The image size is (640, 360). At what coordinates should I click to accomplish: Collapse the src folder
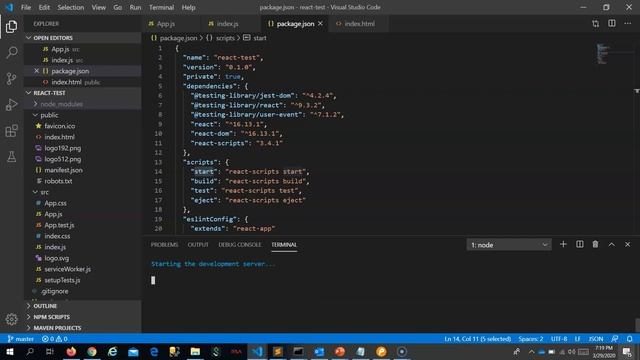click(x=83, y=192)
